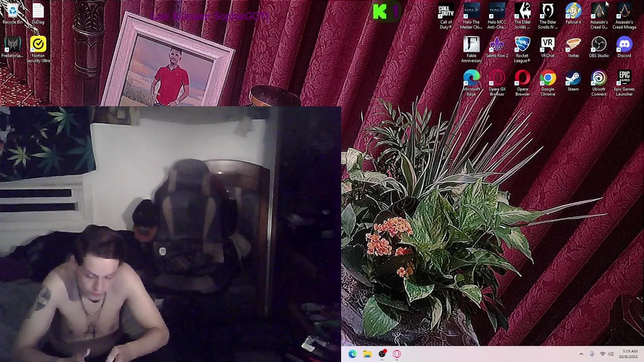Click the Edge icon in the taskbar
Viewport: 644px width, 362px height.
(x=352, y=354)
